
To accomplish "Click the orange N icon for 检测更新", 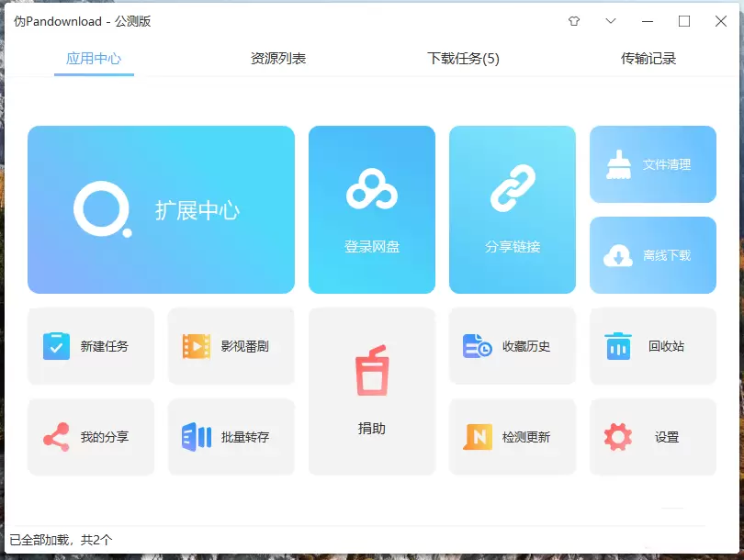I will (x=478, y=437).
